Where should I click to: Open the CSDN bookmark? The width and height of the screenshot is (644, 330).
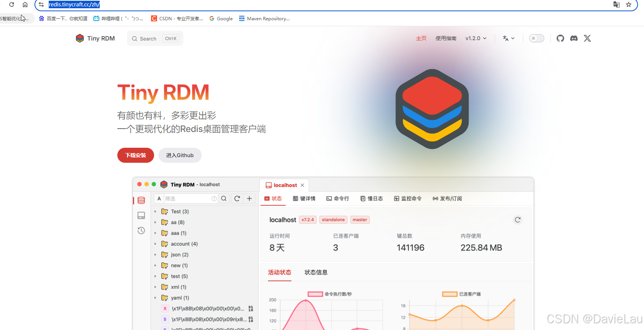[x=177, y=18]
